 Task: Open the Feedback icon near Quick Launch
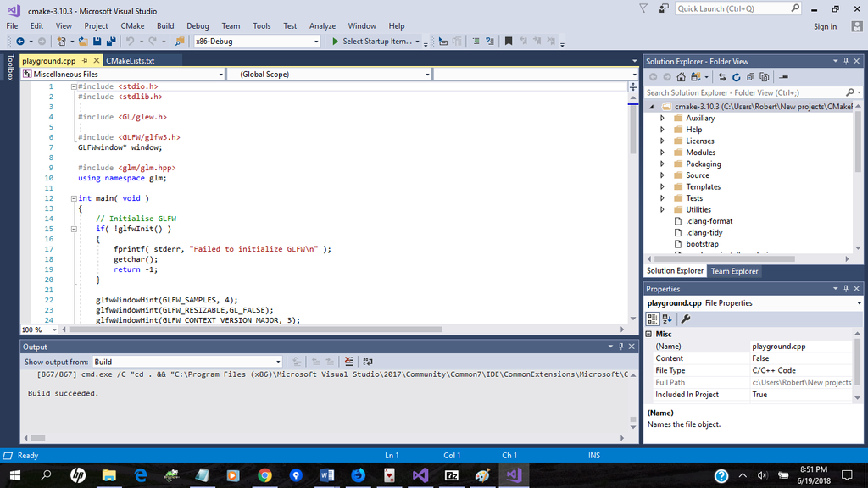tap(664, 8)
